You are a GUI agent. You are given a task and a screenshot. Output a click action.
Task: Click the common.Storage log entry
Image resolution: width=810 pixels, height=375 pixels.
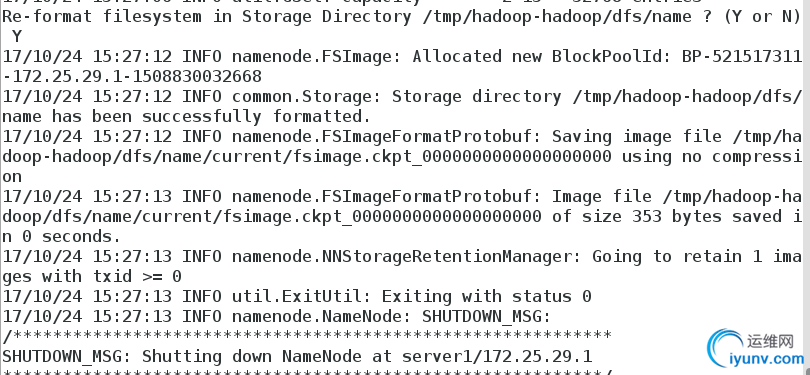point(401,97)
